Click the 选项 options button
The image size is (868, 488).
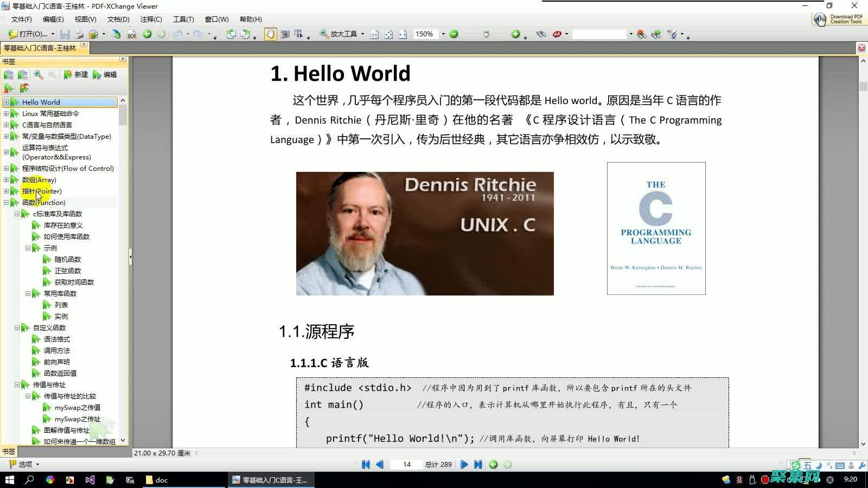(x=24, y=465)
